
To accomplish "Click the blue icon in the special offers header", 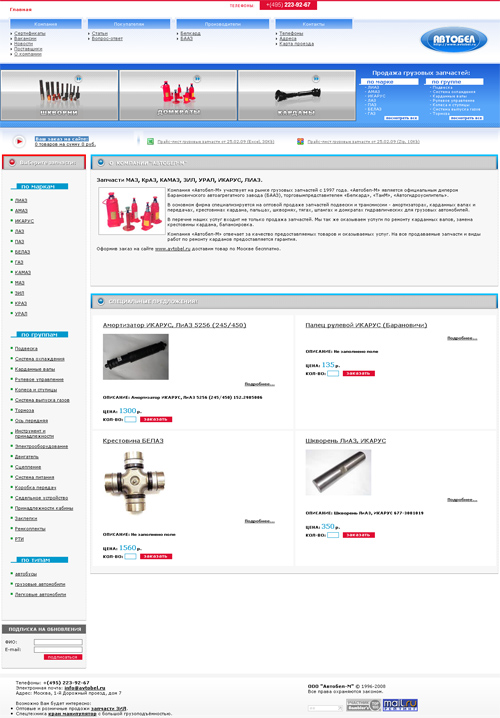I will pyautogui.click(x=101, y=301).
